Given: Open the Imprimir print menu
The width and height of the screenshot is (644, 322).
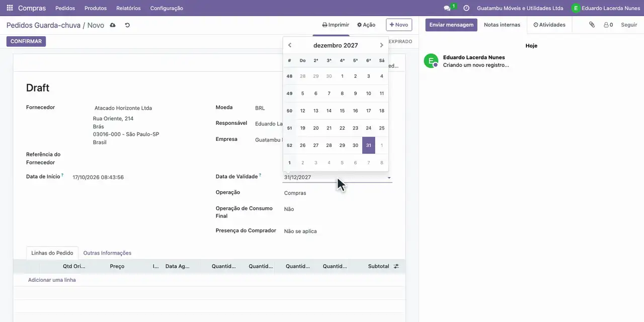Looking at the screenshot, I should (336, 25).
